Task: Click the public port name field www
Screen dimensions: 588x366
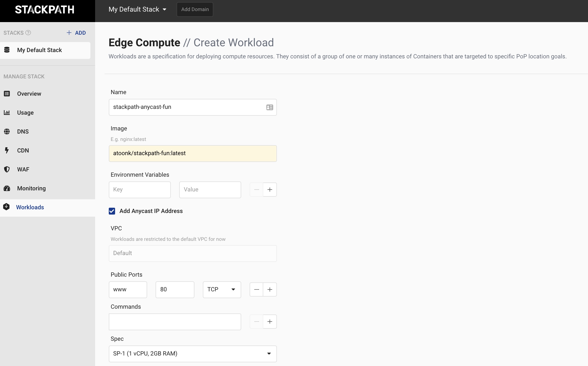Action: point(128,290)
